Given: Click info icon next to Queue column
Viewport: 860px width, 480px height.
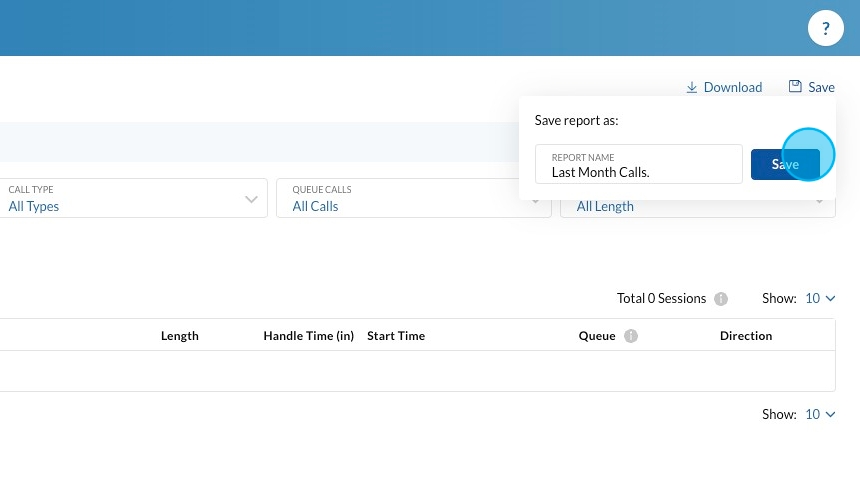Looking at the screenshot, I should tap(631, 336).
